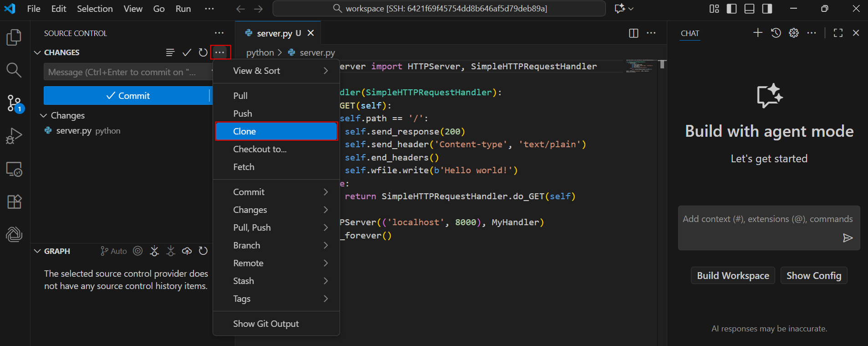Open editor More Actions ellipsis
The width and height of the screenshot is (868, 346).
click(651, 33)
